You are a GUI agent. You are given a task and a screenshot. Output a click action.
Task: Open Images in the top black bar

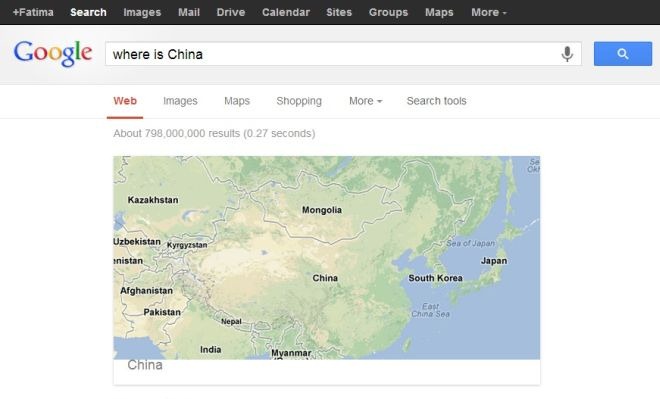(x=142, y=12)
